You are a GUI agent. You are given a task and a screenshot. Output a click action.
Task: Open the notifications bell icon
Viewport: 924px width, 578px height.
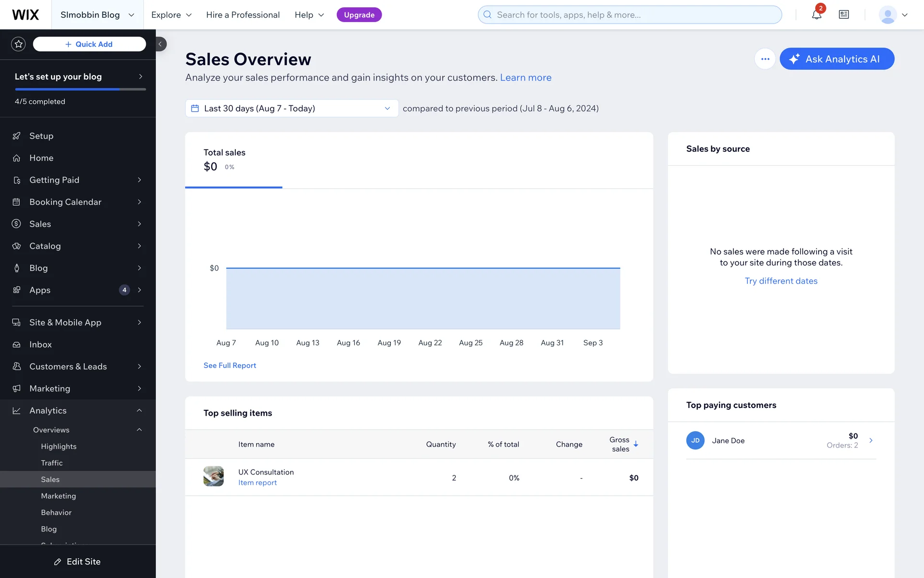tap(816, 14)
